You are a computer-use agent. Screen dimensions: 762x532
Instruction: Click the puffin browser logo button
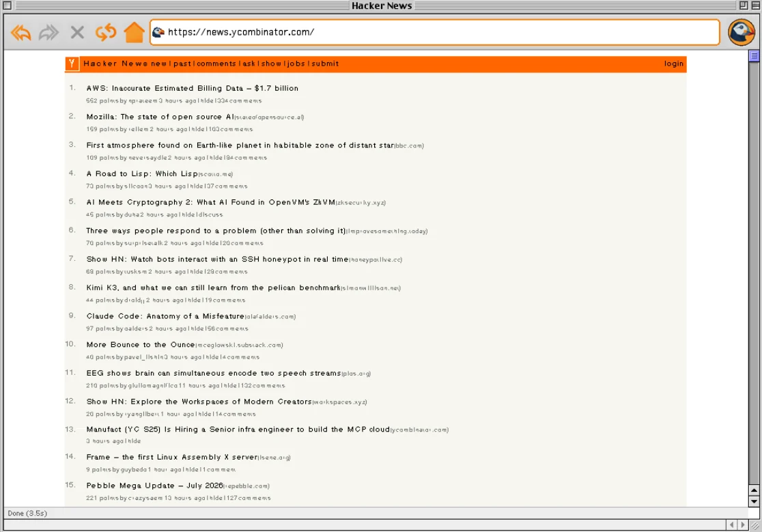pos(741,32)
